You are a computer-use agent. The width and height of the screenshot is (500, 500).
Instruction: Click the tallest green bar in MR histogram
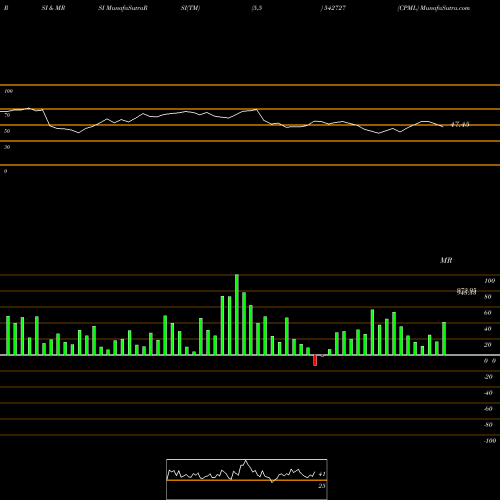pyautogui.click(x=237, y=315)
